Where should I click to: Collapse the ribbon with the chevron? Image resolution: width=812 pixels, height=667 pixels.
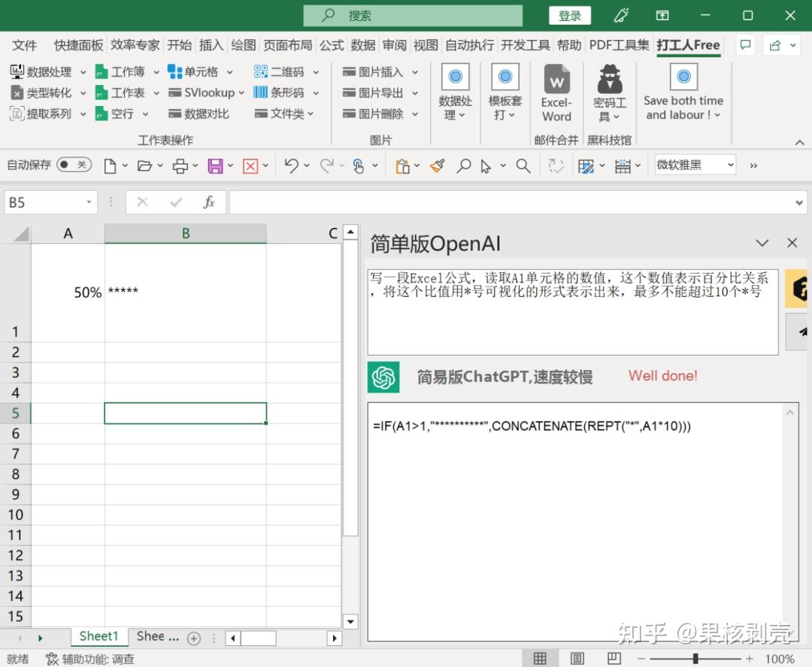click(x=799, y=142)
